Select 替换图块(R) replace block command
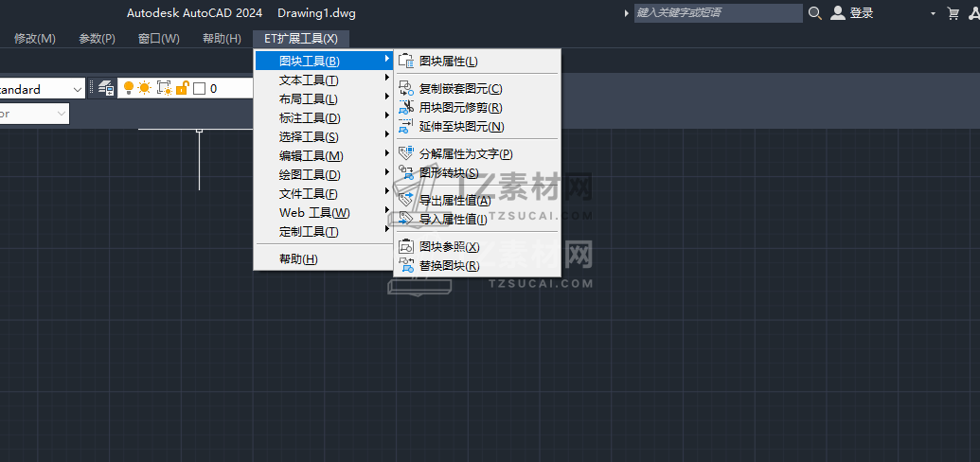 click(477, 266)
